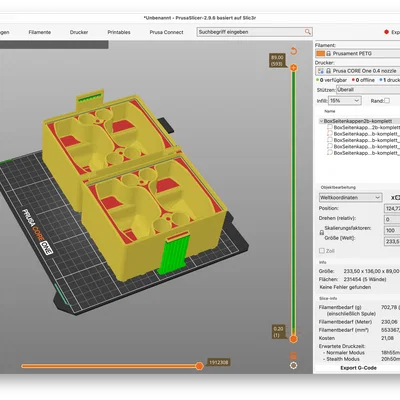Open the layer slider settings cog icon

[293, 366]
